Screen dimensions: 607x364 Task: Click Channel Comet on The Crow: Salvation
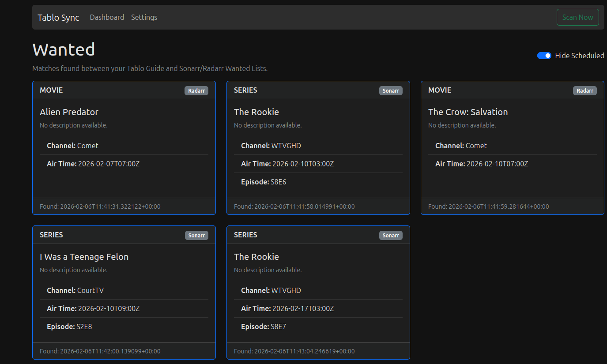[461, 146]
